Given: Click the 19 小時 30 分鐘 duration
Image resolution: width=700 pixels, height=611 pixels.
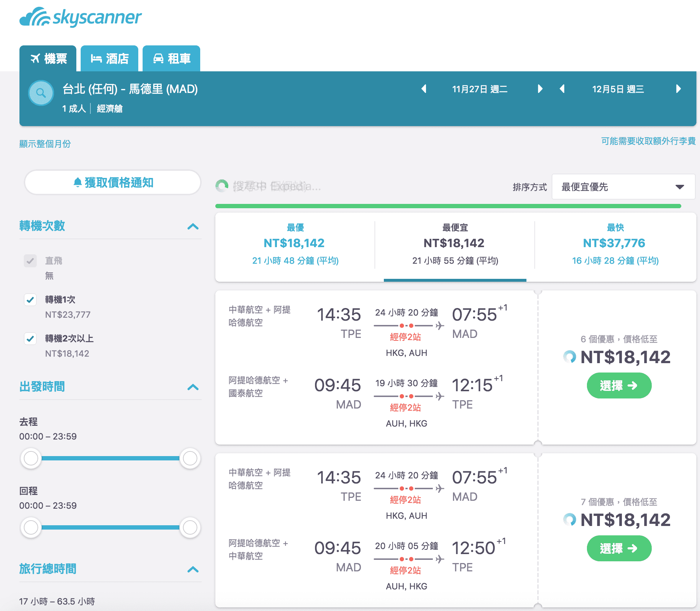Looking at the screenshot, I should coord(407,383).
